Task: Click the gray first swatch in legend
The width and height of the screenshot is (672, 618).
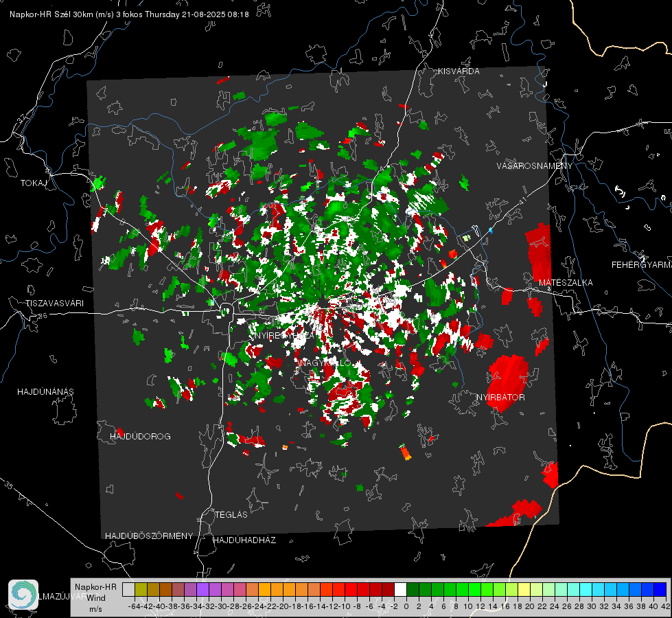Action: (128, 589)
